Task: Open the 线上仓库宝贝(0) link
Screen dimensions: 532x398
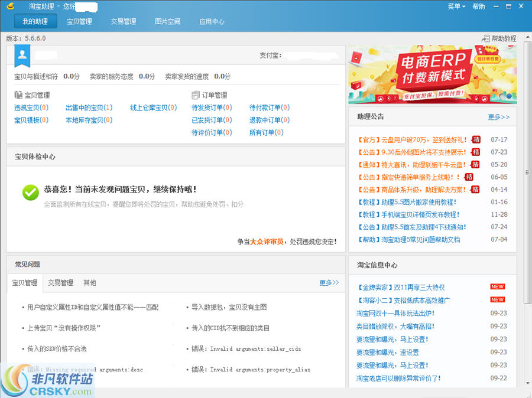Action: (153, 108)
